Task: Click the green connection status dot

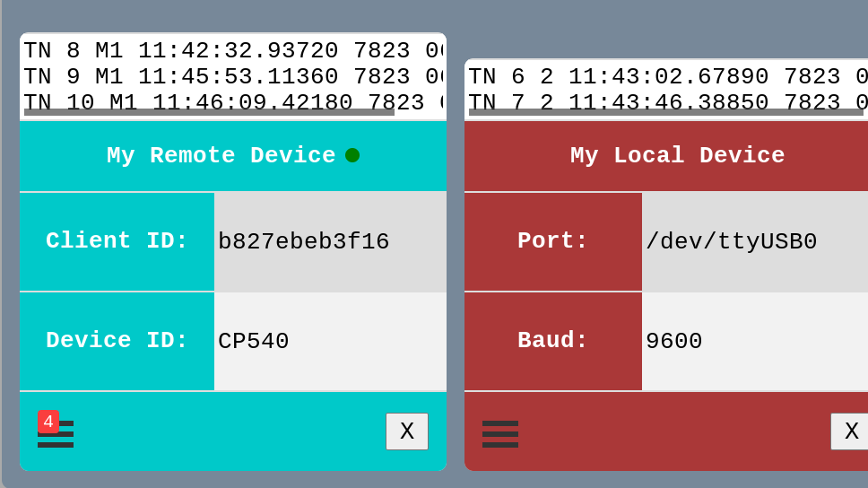Action: tap(352, 156)
